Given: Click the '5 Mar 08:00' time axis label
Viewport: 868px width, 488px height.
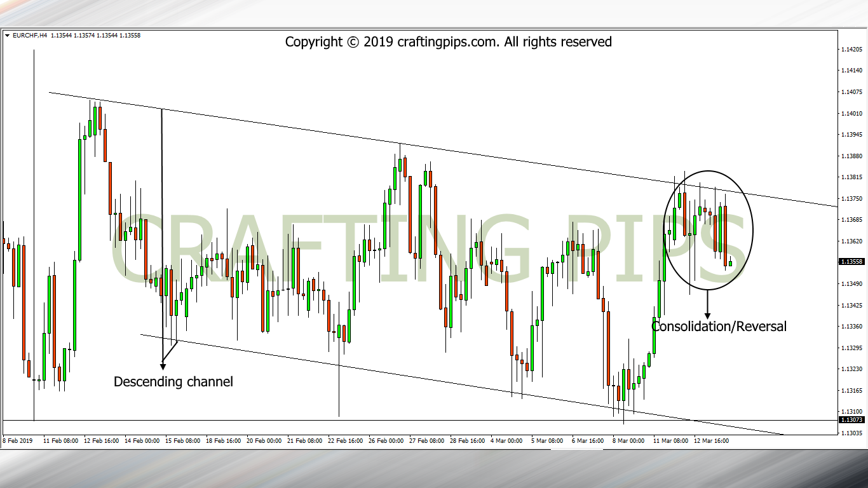Looking at the screenshot, I should click(548, 440).
